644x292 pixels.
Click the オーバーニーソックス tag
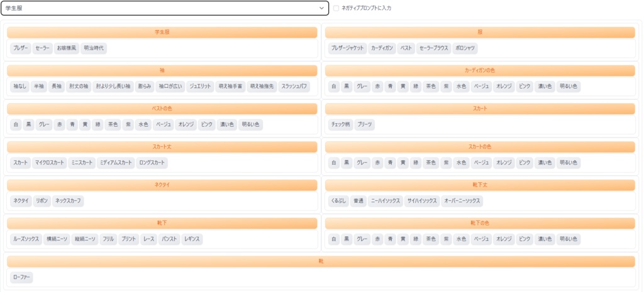pyautogui.click(x=462, y=201)
